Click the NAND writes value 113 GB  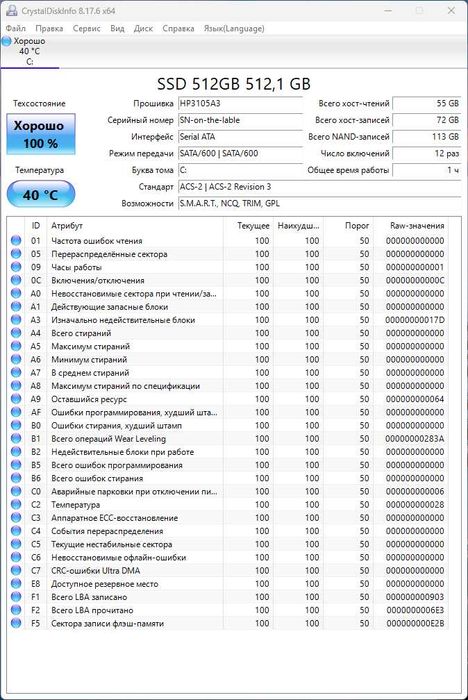click(426, 137)
